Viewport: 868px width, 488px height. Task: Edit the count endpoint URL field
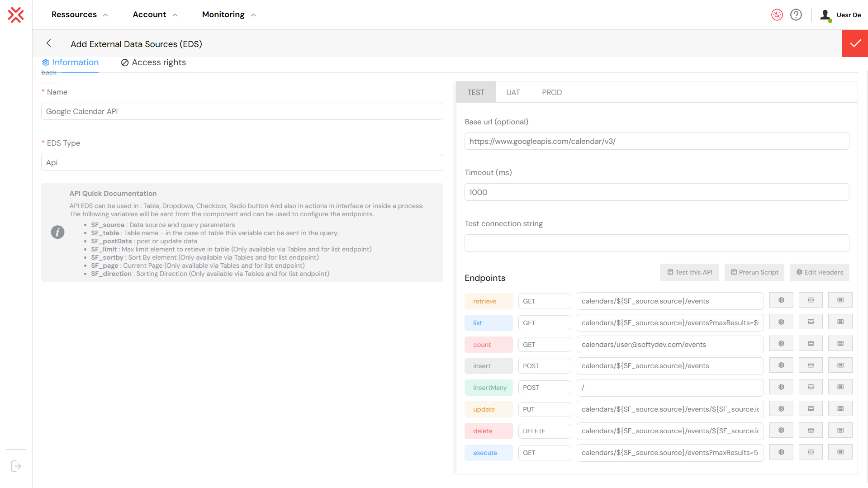[x=670, y=345]
